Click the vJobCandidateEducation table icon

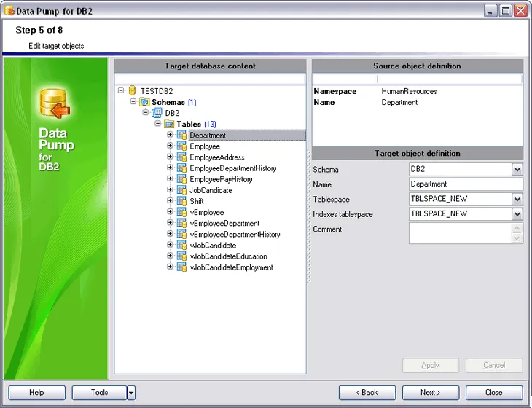tap(182, 256)
